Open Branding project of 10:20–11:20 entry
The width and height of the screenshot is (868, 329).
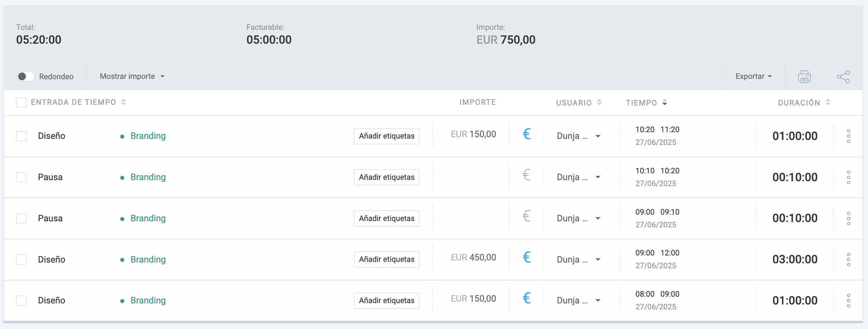(x=148, y=136)
